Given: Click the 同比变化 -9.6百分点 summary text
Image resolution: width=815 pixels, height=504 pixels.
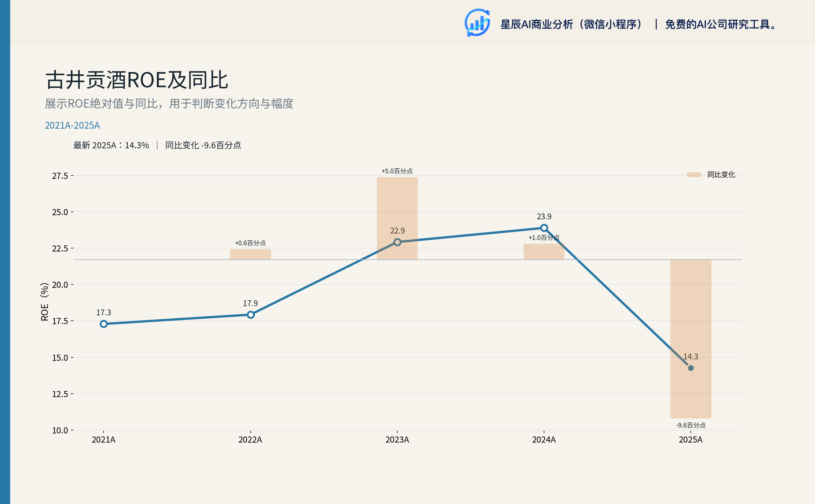Looking at the screenshot, I should click(x=203, y=145).
